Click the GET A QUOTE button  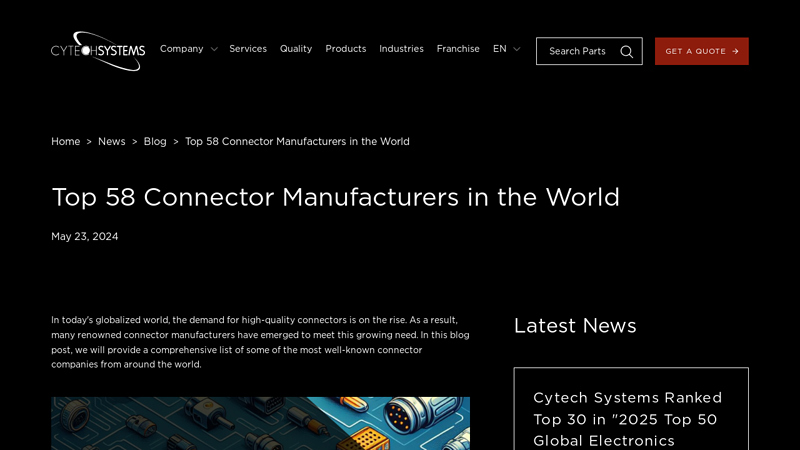click(702, 51)
